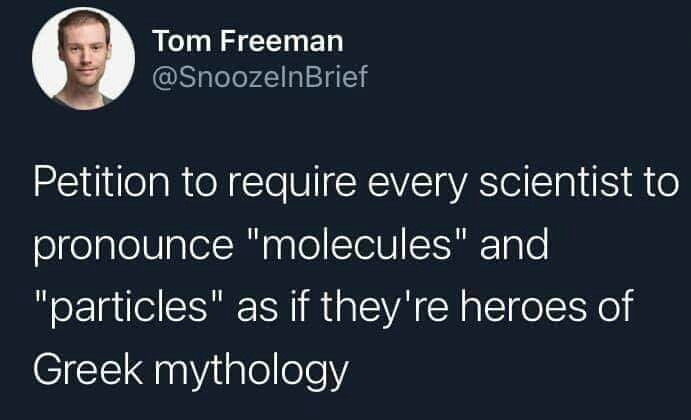Open the @SnoozeInBrief handle link
This screenshot has width=691, height=420.
(260, 77)
